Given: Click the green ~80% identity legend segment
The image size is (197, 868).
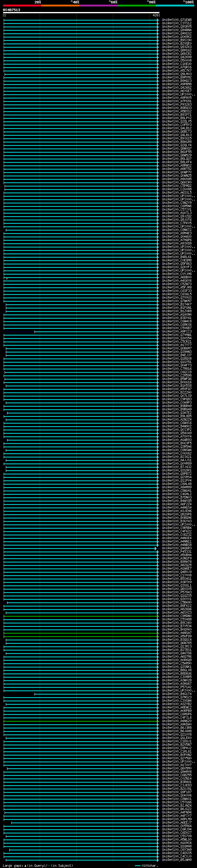Looking at the screenshot, I should click(137, 6).
